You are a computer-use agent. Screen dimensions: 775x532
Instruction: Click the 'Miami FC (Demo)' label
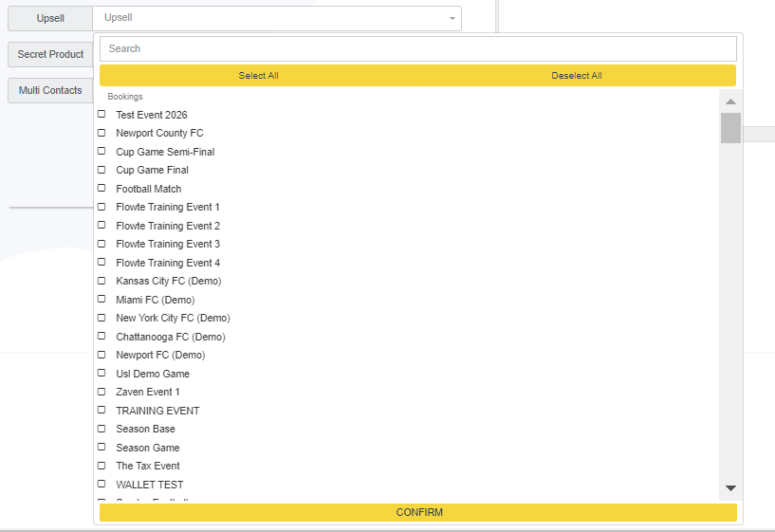click(x=156, y=300)
